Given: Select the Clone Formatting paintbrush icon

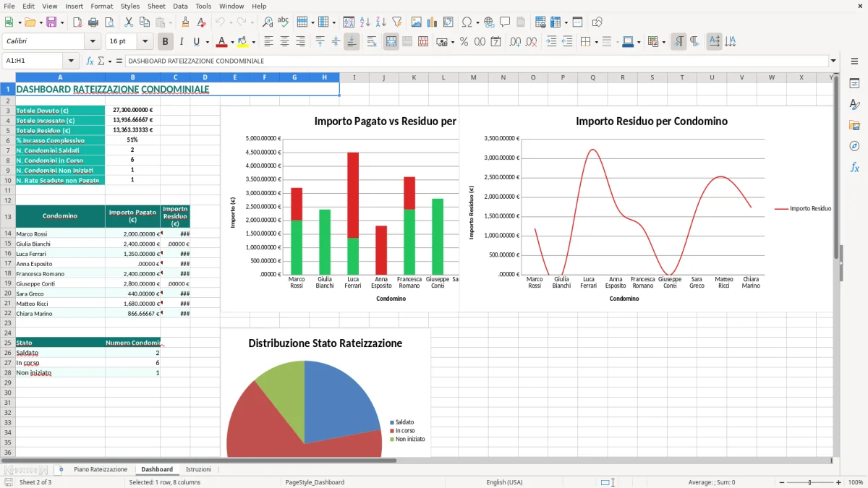Looking at the screenshot, I should click(186, 22).
